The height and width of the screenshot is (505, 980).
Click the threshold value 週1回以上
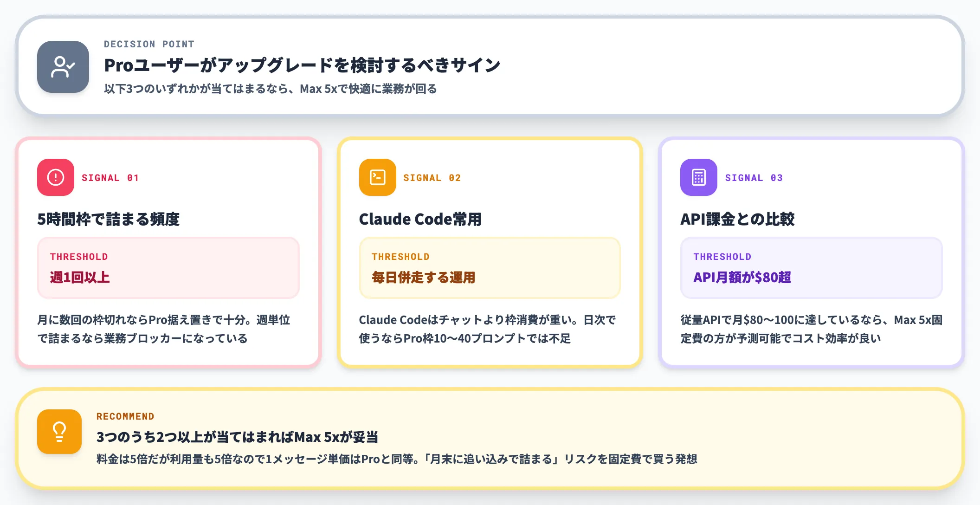(x=80, y=278)
